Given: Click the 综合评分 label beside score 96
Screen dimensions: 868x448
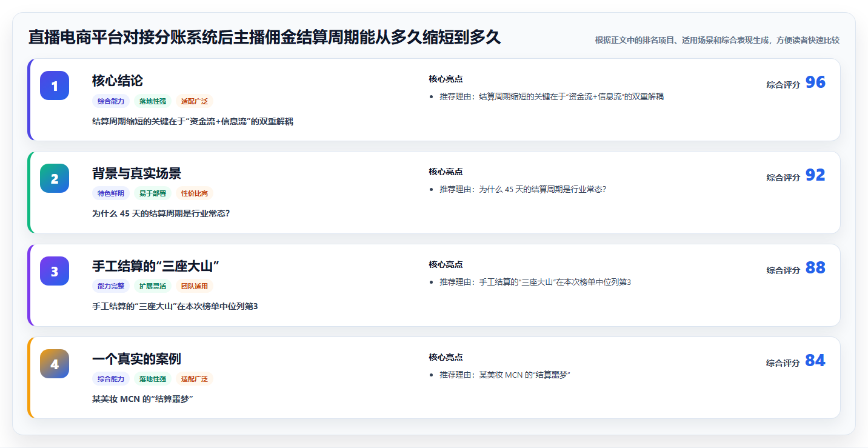Looking at the screenshot, I should pyautogui.click(x=783, y=85).
